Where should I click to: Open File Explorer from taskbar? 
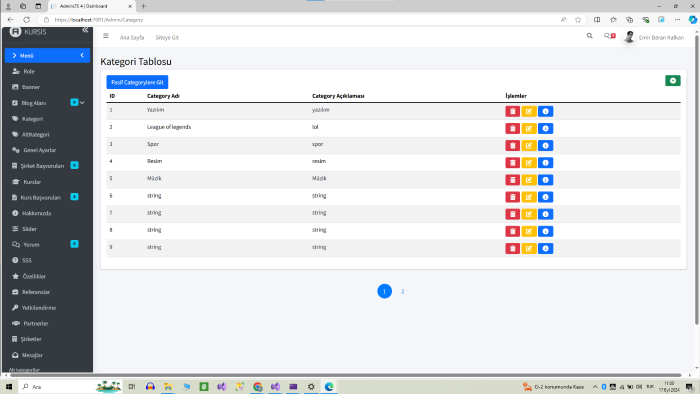(168, 386)
